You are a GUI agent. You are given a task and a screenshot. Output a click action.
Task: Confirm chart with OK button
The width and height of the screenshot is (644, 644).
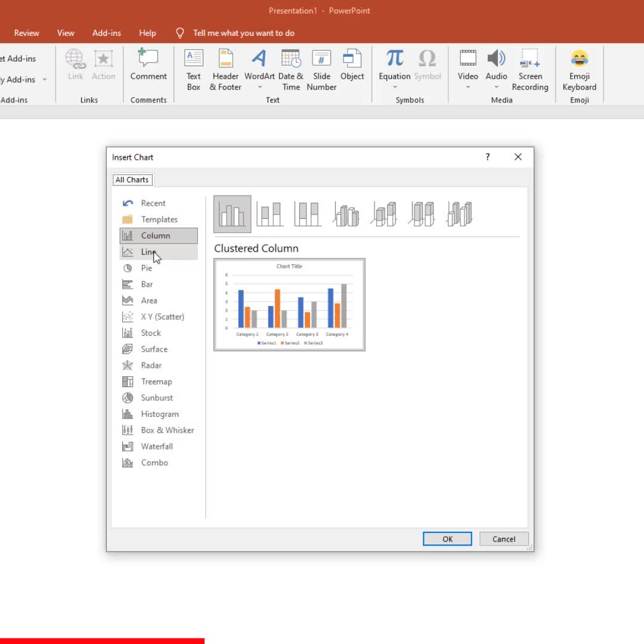[x=447, y=539]
